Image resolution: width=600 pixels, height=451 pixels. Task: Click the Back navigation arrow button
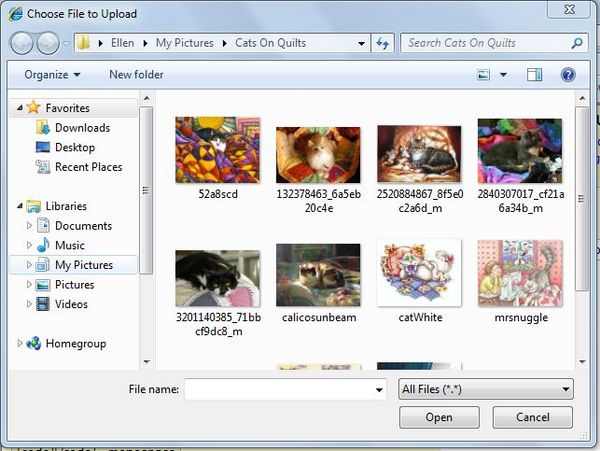pos(22,43)
